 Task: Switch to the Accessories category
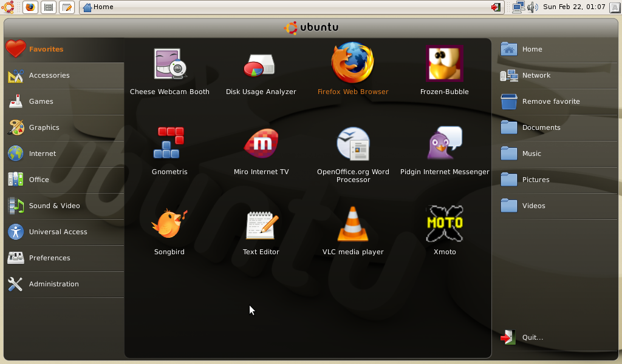pyautogui.click(x=64, y=75)
